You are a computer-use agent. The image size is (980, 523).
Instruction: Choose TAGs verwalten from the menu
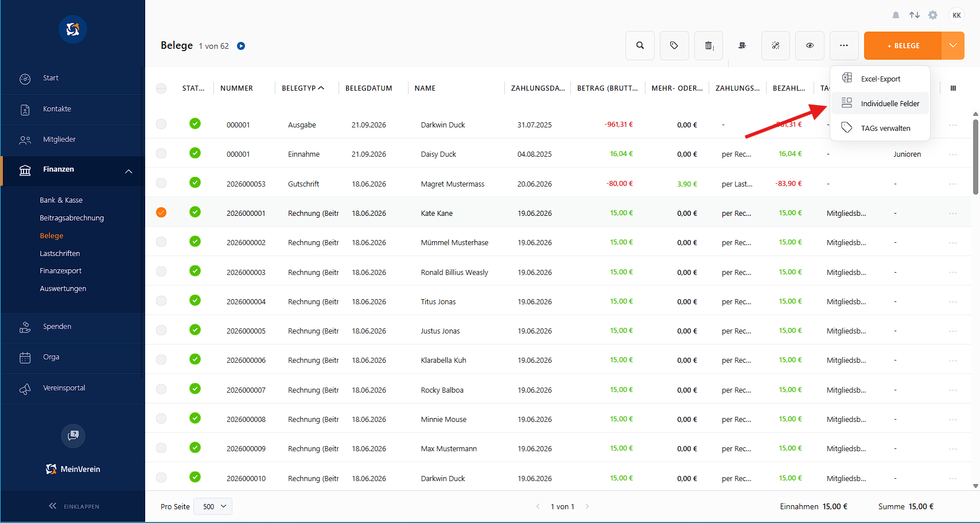click(x=880, y=128)
